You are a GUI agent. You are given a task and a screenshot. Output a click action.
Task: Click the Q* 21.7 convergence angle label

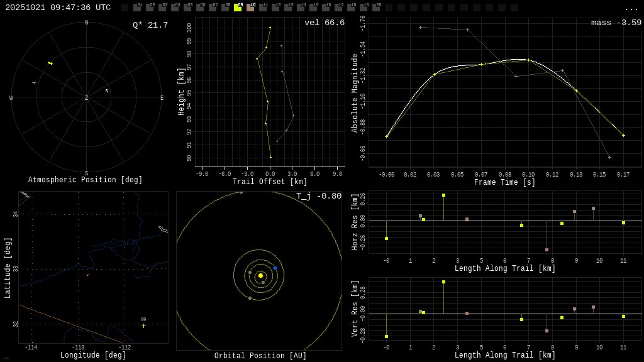(x=150, y=25)
